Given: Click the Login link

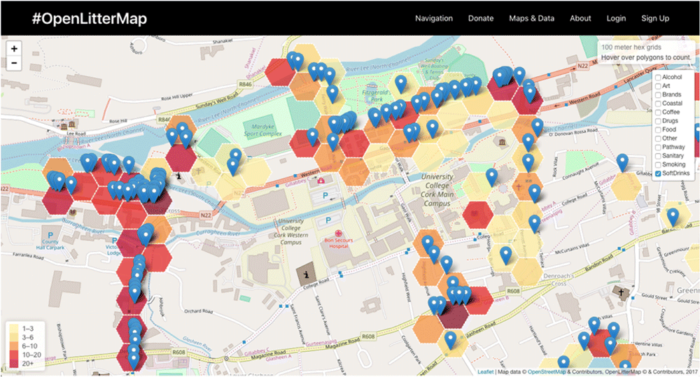Looking at the screenshot, I should click(x=616, y=18).
